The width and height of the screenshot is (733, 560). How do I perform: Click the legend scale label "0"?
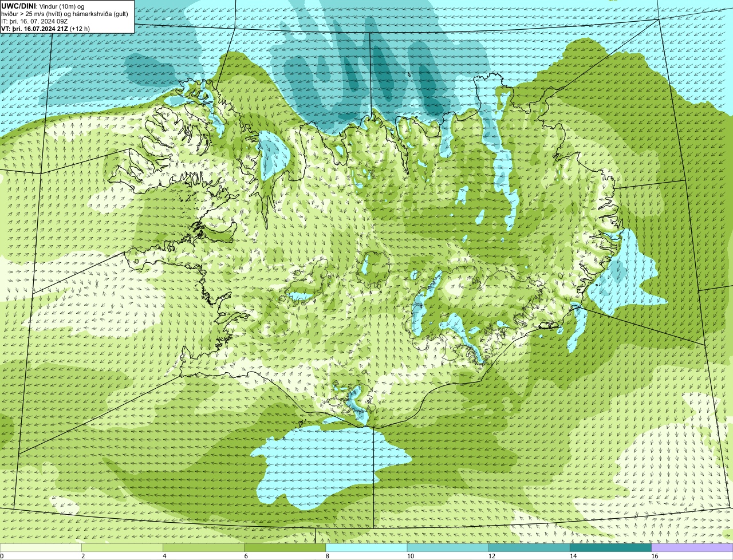click(2, 556)
